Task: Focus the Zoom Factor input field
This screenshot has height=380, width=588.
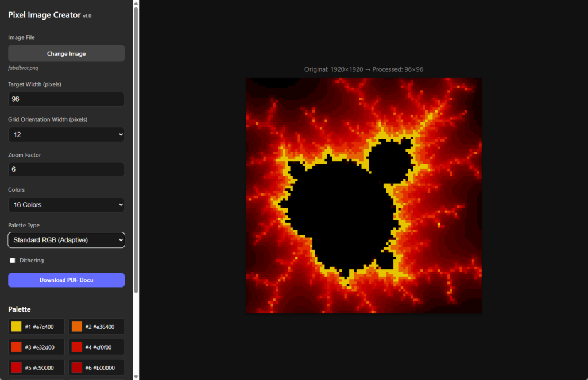Action: point(66,170)
